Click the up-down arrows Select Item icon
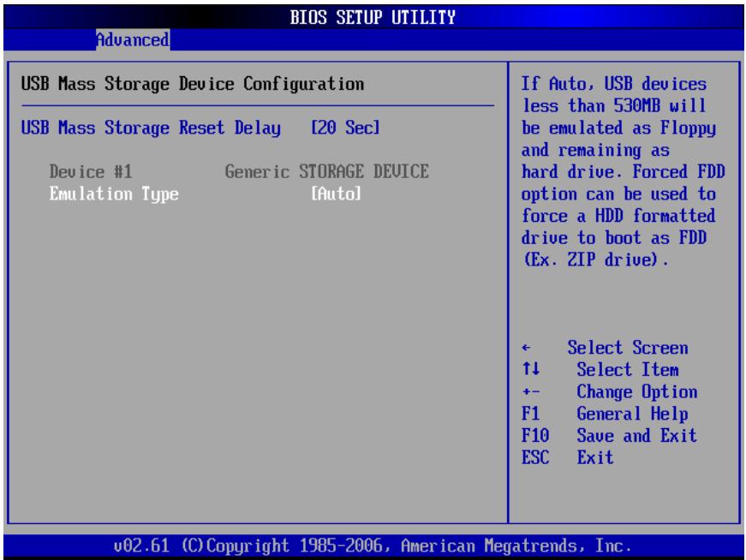Viewport: 746px width, 560px height. point(530,369)
